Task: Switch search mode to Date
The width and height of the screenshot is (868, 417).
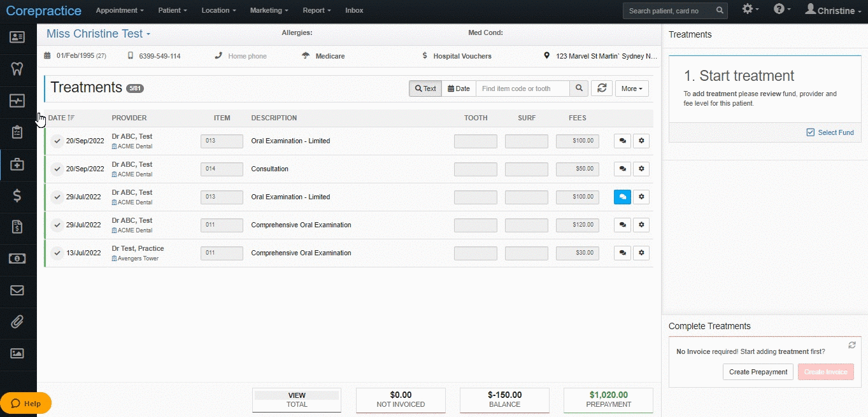Action: [x=459, y=88]
